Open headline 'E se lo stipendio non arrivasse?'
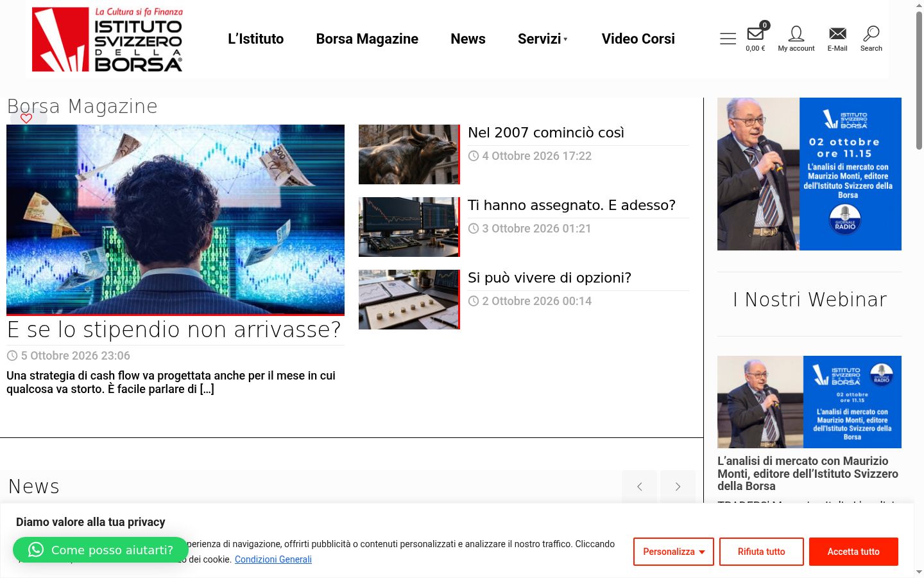Screen dimensions: 924x578 tap(174, 329)
